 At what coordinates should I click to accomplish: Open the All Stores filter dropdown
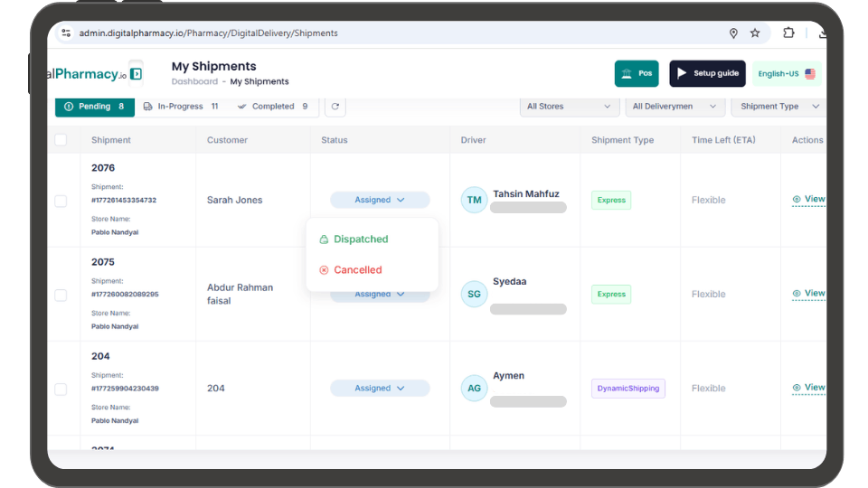click(569, 107)
